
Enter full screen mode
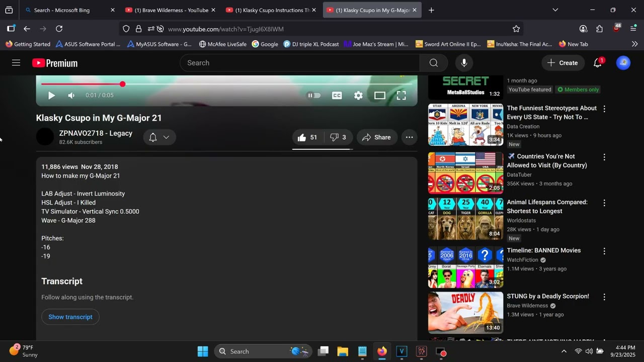click(x=401, y=96)
